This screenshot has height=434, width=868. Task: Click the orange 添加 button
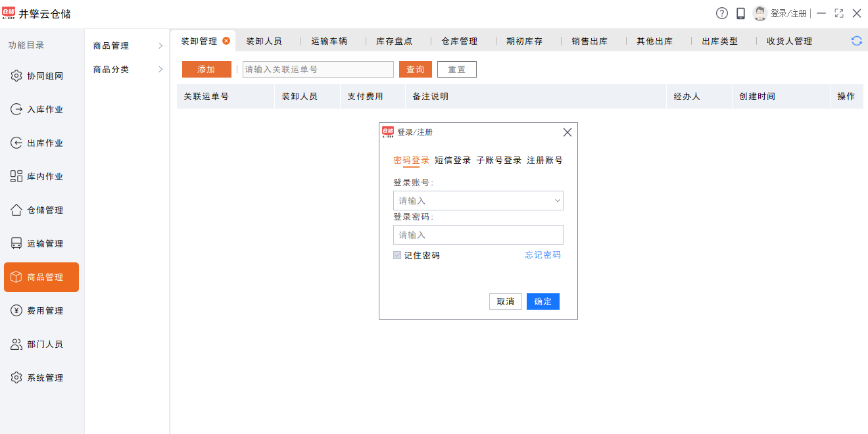point(206,70)
